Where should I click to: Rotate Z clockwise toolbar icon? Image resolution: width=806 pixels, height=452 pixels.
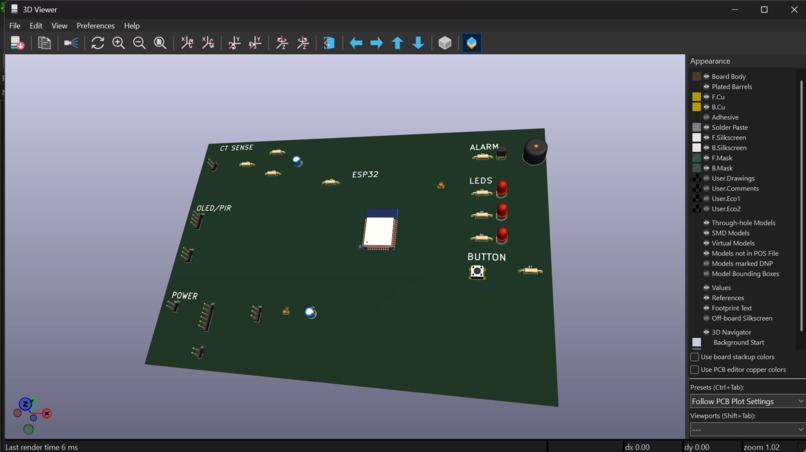point(282,43)
